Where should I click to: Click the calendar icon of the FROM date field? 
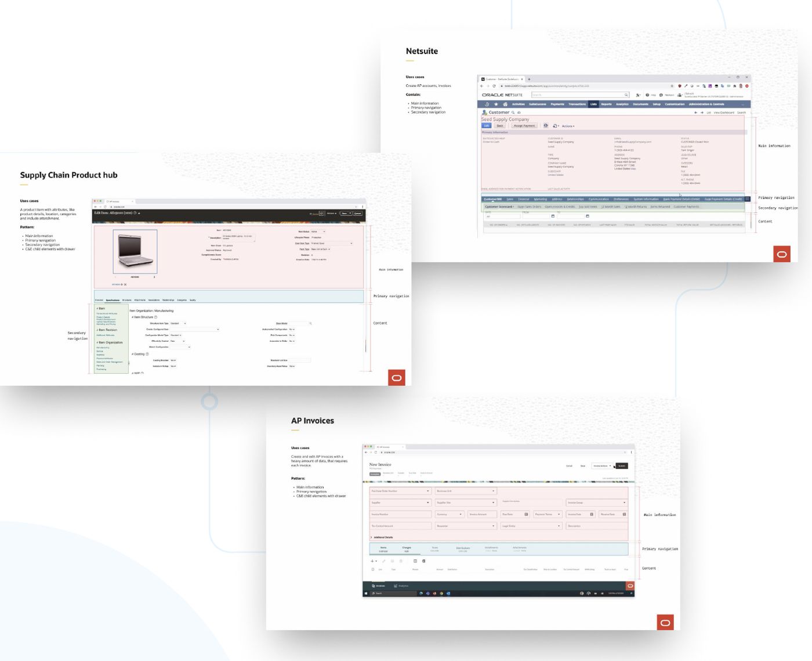click(553, 216)
